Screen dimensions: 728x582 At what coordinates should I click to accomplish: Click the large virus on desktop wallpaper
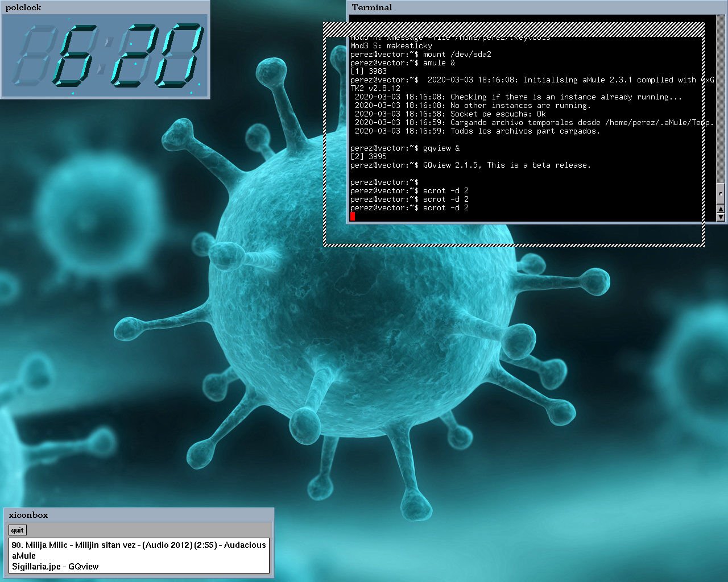coord(364,318)
